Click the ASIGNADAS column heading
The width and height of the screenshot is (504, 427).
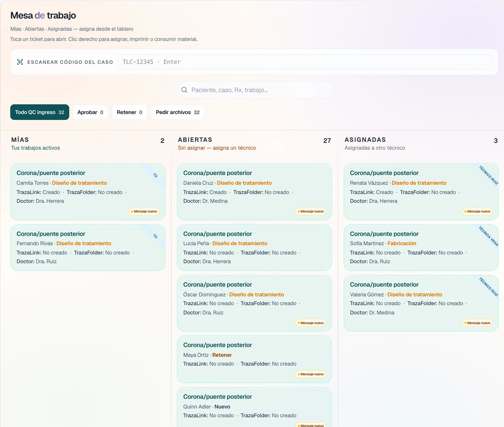click(365, 140)
